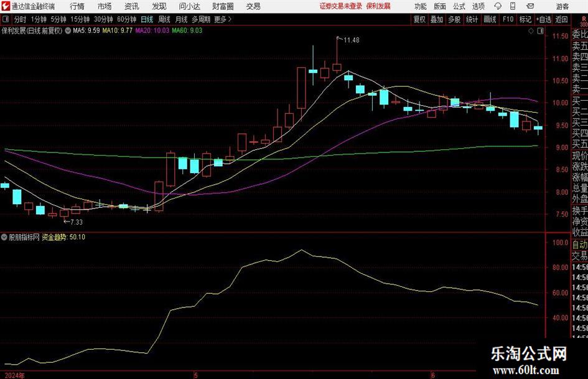
Task: Click the 标记 mark button
Action: [525, 19]
